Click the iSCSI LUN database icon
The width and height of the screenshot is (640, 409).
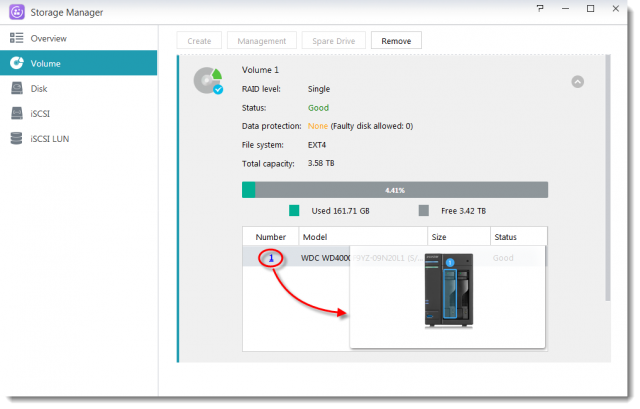(16, 139)
